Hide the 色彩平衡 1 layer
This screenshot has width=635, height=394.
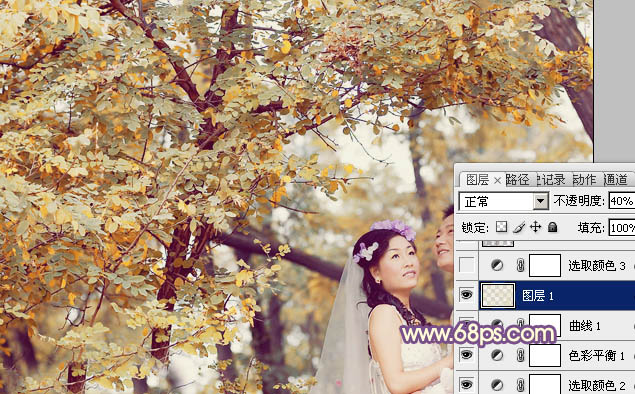(467, 355)
